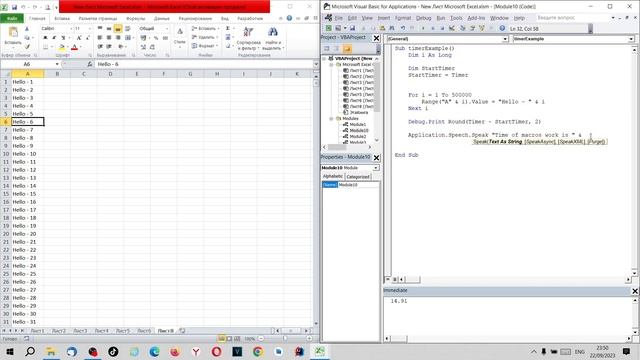640x360 pixels.
Task: Save the VBA project with the disk icon
Action: click(x=352, y=28)
